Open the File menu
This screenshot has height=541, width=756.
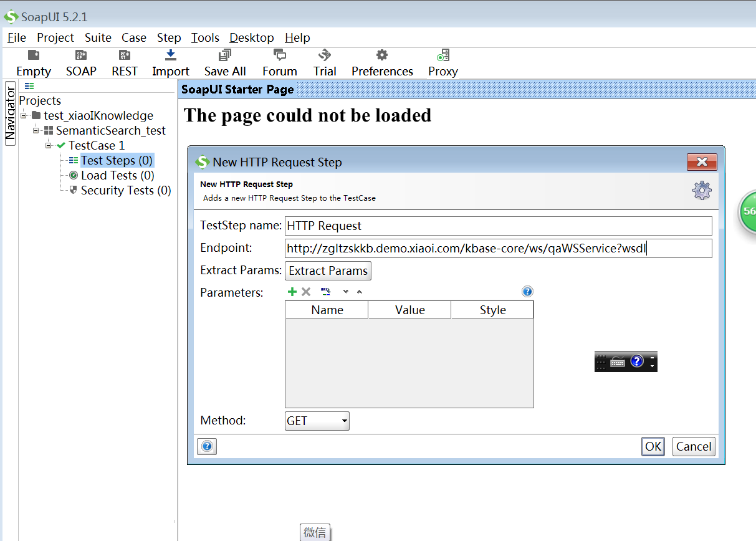17,37
